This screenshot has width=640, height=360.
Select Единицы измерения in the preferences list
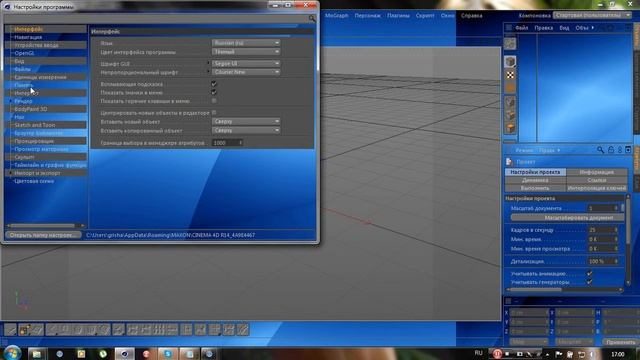[40, 77]
